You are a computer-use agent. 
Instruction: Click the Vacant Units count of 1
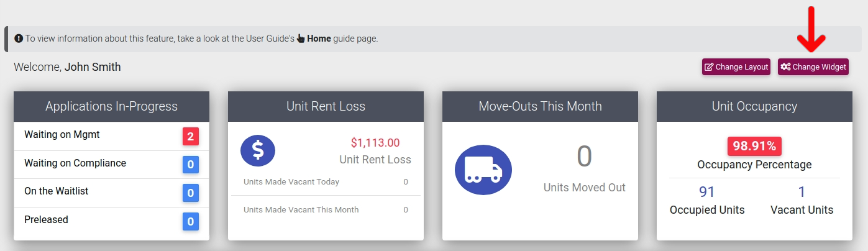tap(802, 192)
